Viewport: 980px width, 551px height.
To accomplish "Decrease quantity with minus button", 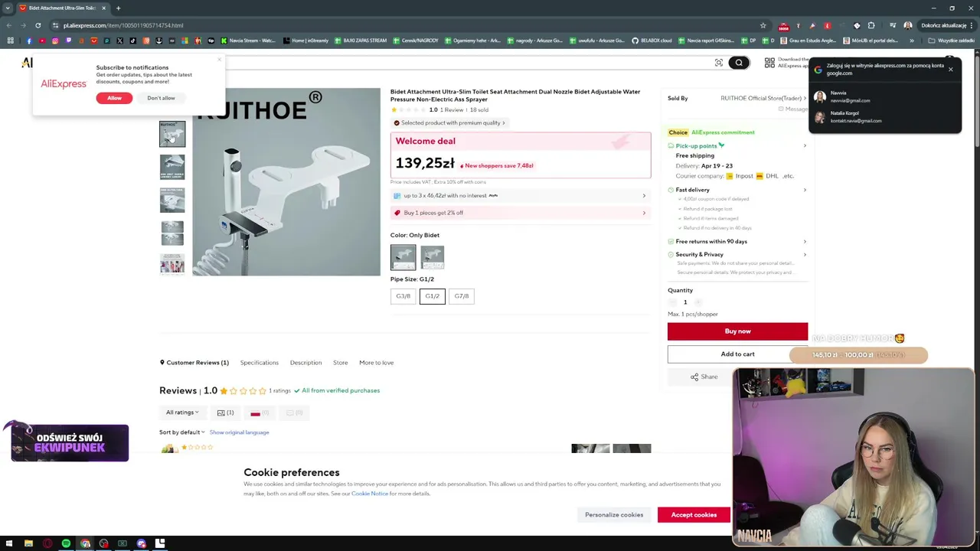I will tap(673, 302).
